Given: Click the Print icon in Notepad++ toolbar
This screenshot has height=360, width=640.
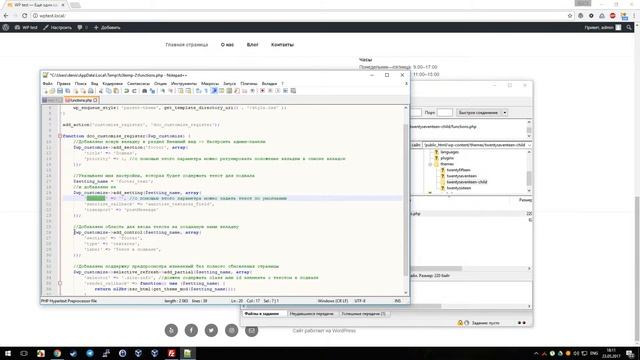Looking at the screenshot, I should (x=91, y=91).
